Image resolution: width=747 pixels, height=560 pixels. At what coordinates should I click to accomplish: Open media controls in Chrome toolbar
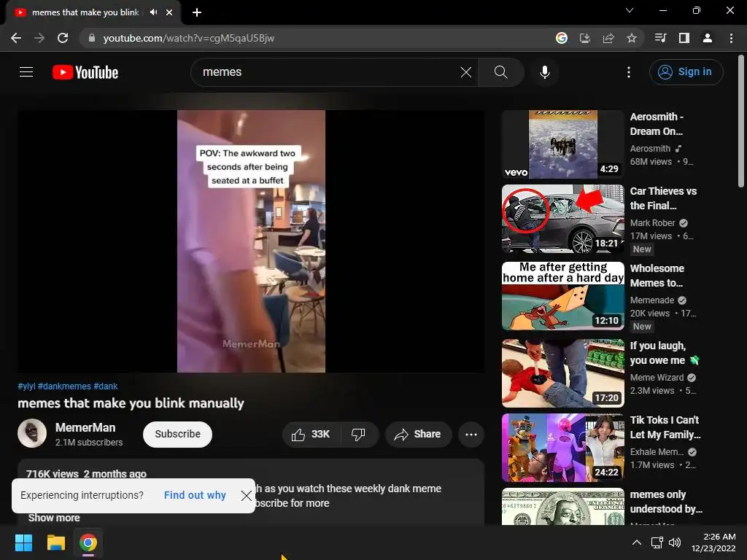661,38
